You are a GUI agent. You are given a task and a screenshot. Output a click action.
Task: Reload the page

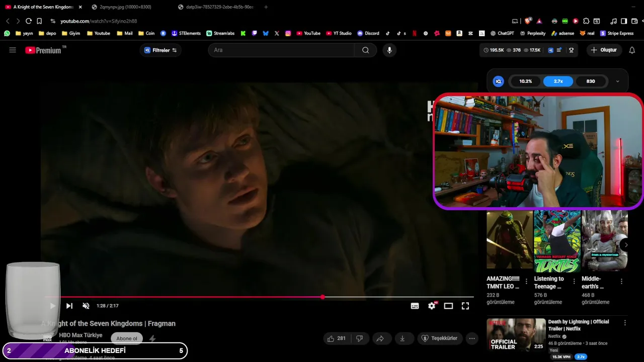(29, 21)
